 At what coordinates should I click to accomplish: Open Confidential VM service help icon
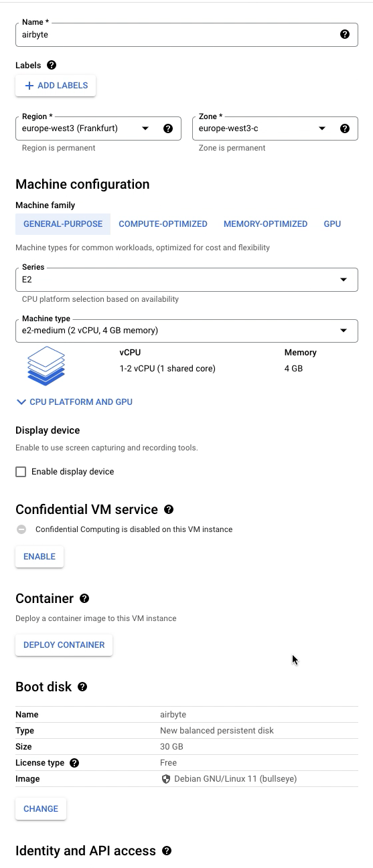click(x=169, y=509)
